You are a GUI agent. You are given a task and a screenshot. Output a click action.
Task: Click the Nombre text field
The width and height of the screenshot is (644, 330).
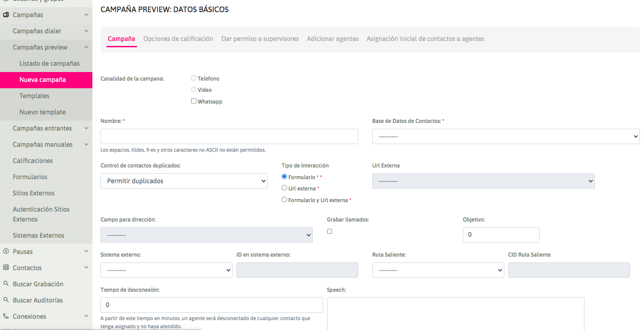point(229,136)
